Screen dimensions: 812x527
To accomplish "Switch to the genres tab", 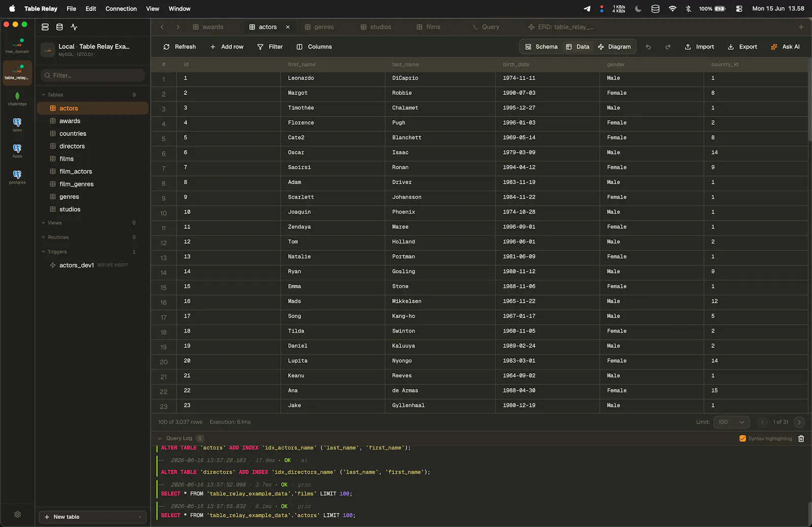I will [x=319, y=27].
